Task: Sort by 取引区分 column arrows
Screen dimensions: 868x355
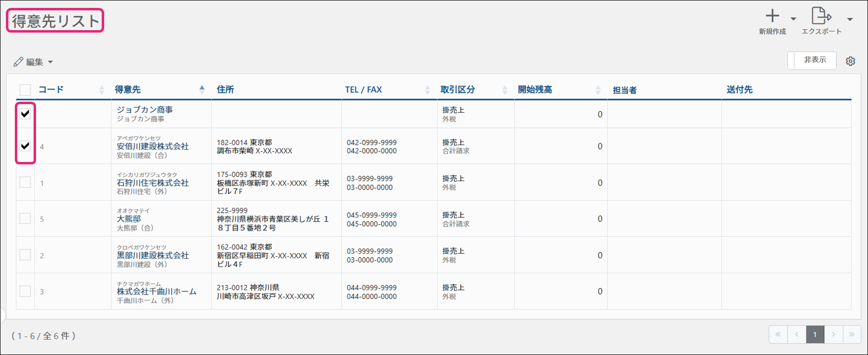Action: coord(505,90)
